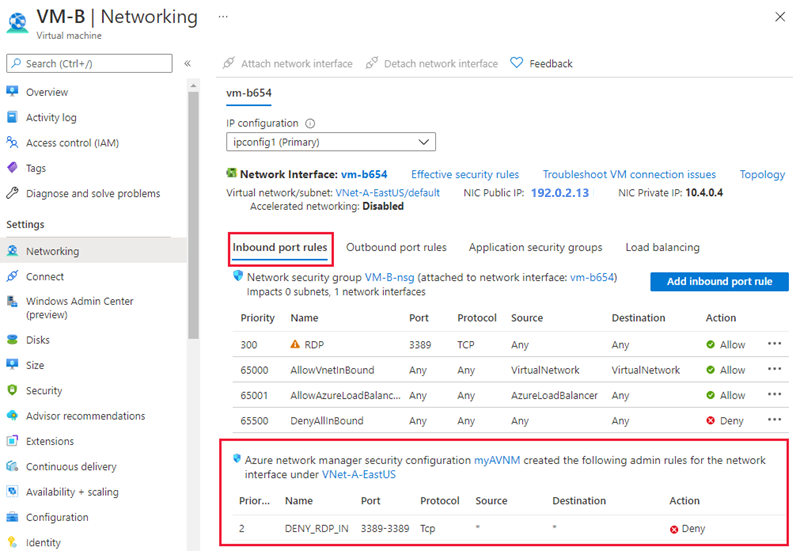
Task: Click the Detach network interface plug icon
Action: point(372,63)
